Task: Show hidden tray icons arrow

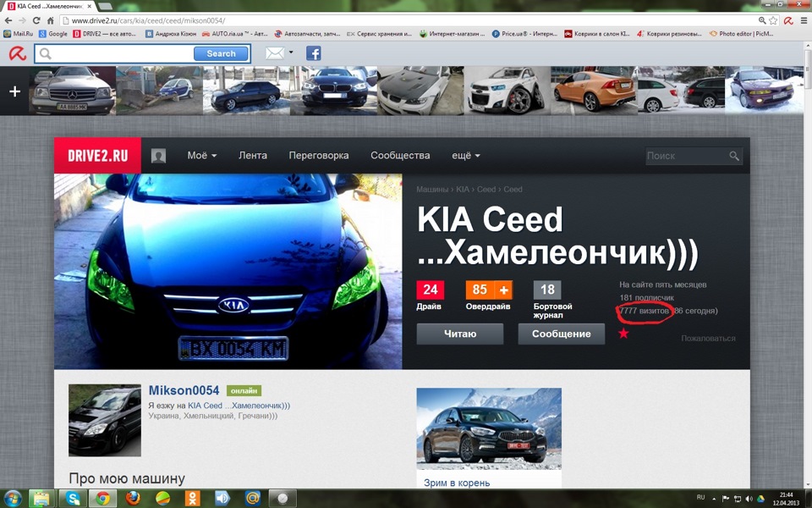Action: pos(716,498)
